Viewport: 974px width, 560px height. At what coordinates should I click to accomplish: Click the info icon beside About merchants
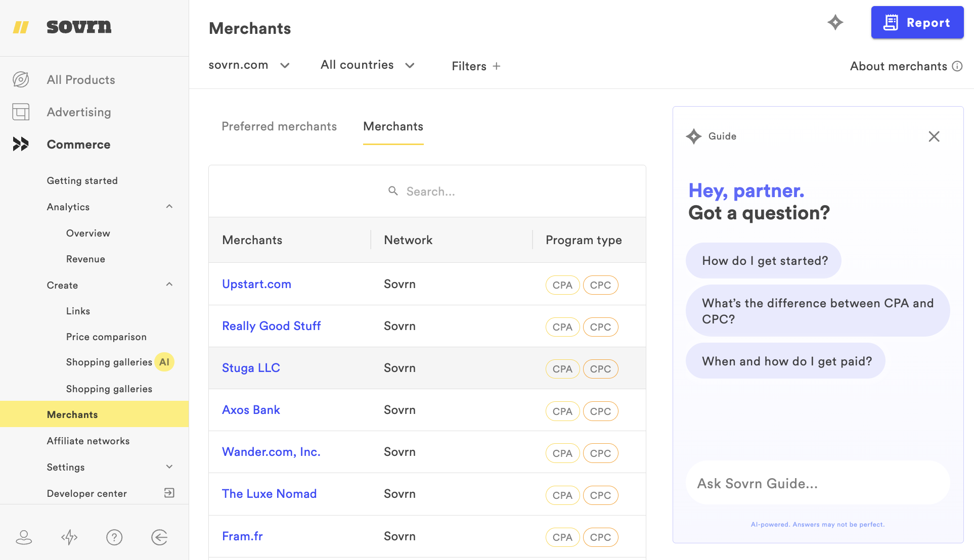pyautogui.click(x=957, y=66)
